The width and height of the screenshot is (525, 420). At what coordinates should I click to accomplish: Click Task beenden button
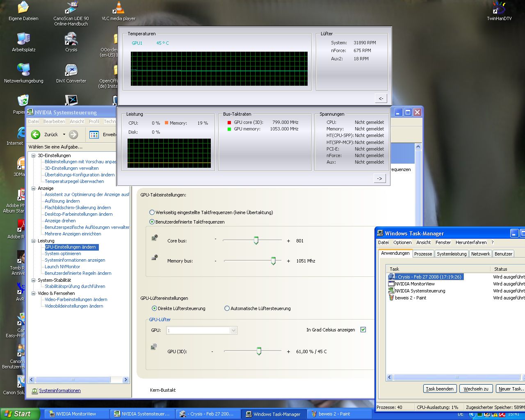(440, 389)
